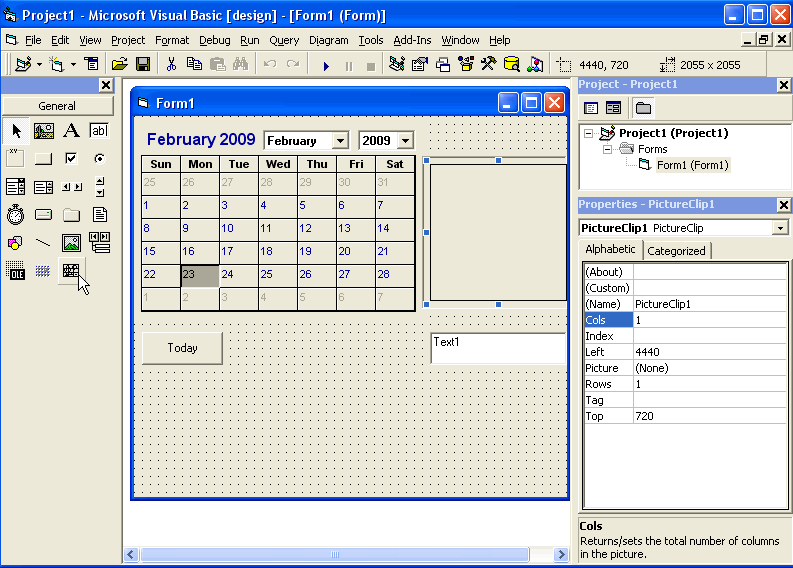The height and width of the screenshot is (568, 793).
Task: Start the program with Run button
Action: tap(326, 65)
